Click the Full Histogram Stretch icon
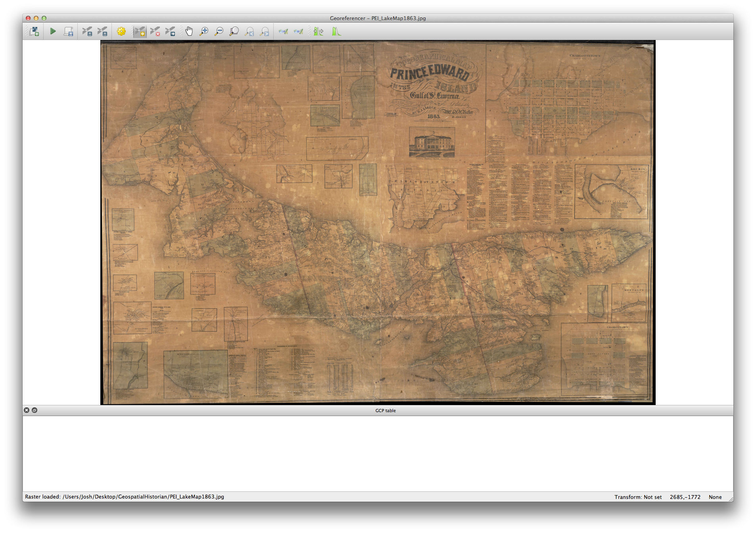The height and width of the screenshot is (533, 756). 336,31
